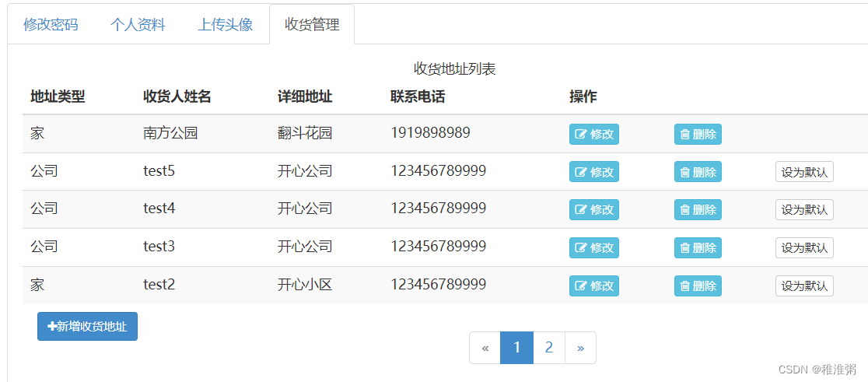Set test2 as the default address
868x382 pixels.
pyautogui.click(x=804, y=286)
